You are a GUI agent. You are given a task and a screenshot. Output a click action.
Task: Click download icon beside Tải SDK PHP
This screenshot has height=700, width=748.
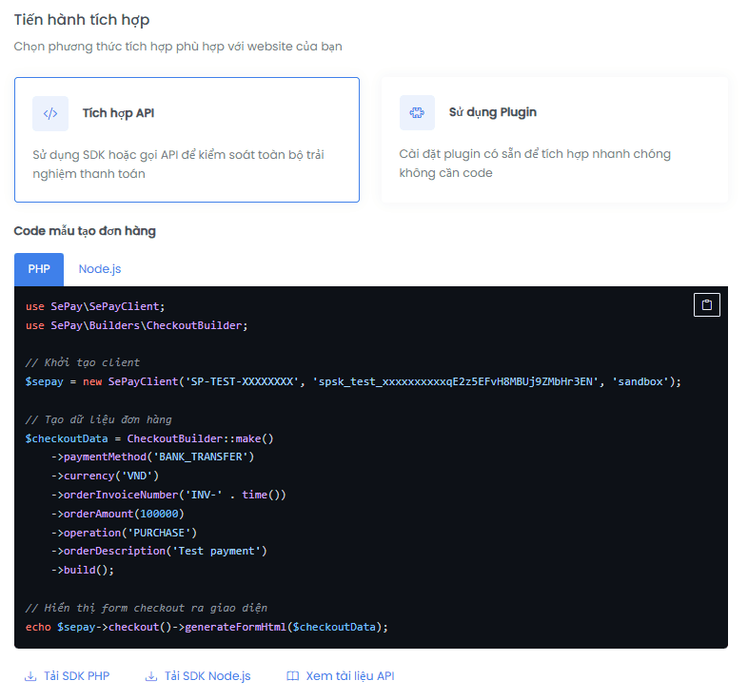[30, 676]
